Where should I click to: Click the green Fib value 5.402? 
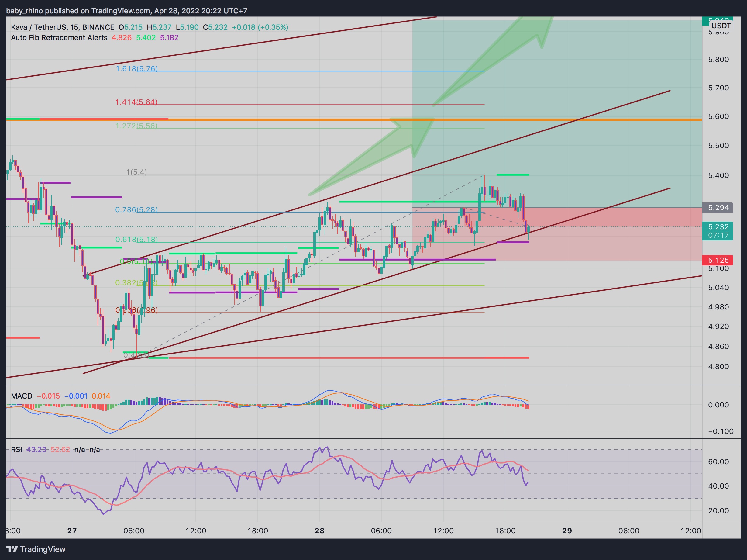coord(146,37)
